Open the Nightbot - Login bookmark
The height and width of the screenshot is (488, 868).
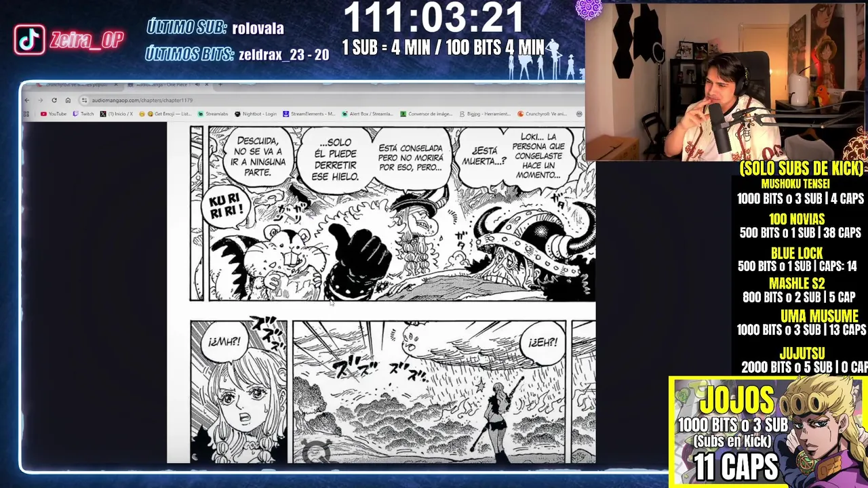256,114
